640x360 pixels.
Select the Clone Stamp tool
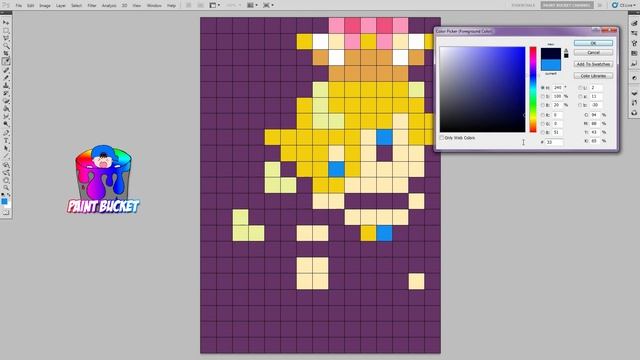[x=6, y=85]
